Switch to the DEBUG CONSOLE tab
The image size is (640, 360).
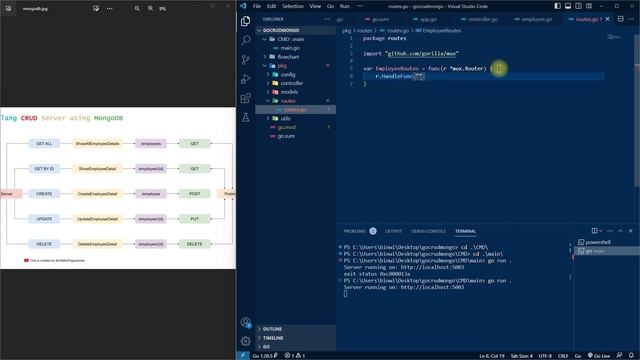click(x=428, y=231)
